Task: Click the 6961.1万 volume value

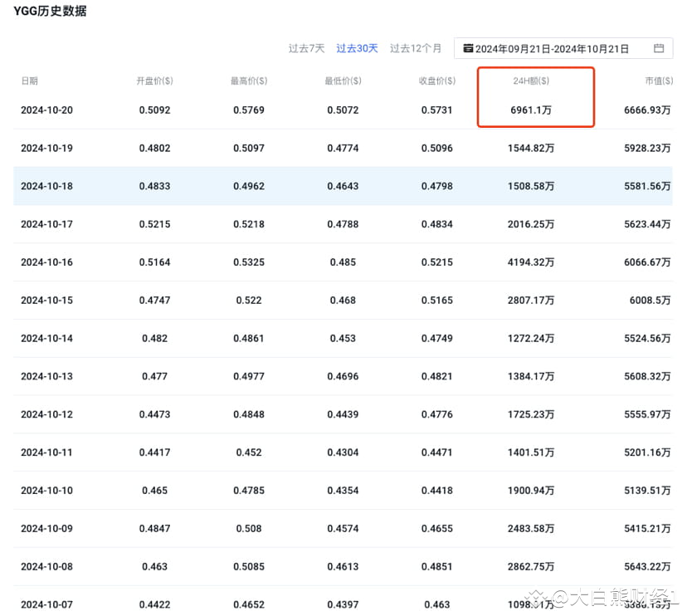Action: (x=531, y=110)
